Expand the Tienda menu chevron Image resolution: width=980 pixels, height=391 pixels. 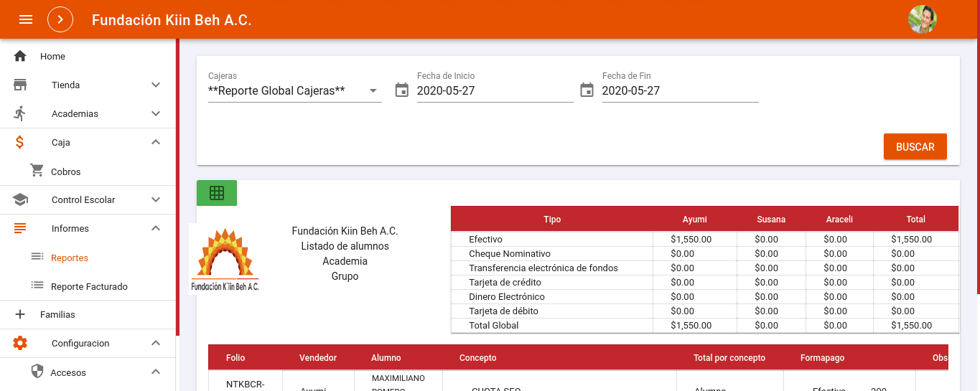(156, 85)
